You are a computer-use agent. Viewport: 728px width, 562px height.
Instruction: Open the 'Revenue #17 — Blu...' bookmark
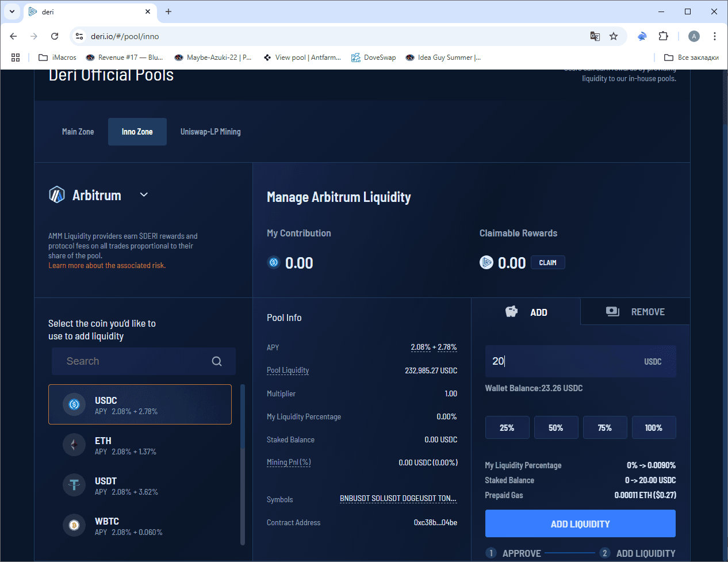click(124, 58)
